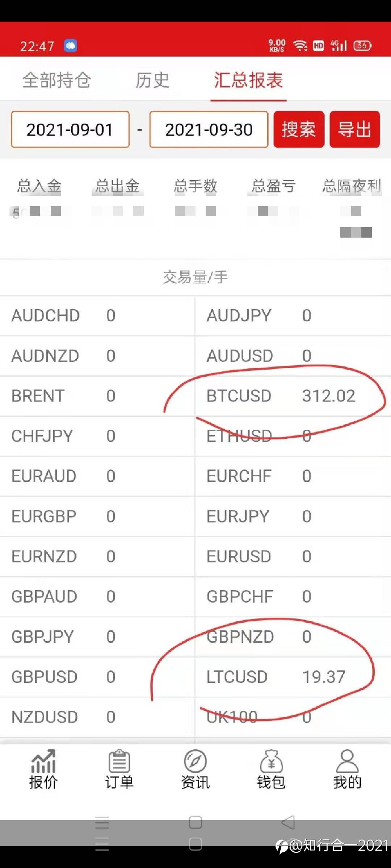Open the end date field 2021-09-30

click(x=209, y=129)
